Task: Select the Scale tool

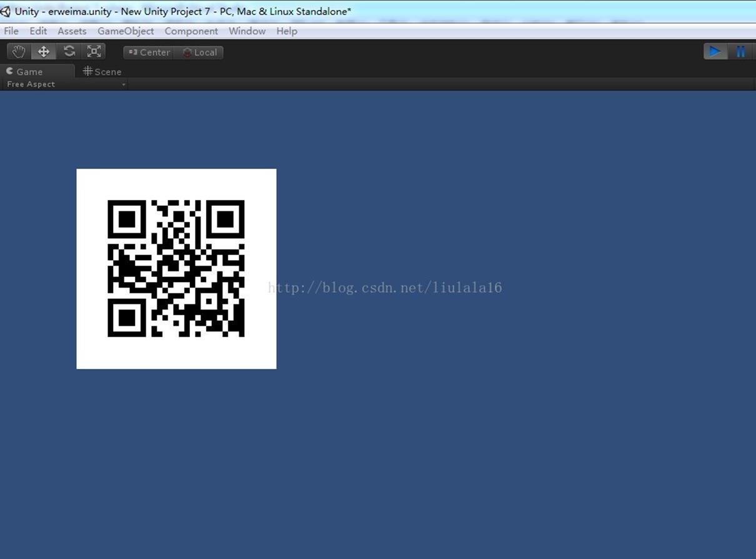Action: coord(94,52)
